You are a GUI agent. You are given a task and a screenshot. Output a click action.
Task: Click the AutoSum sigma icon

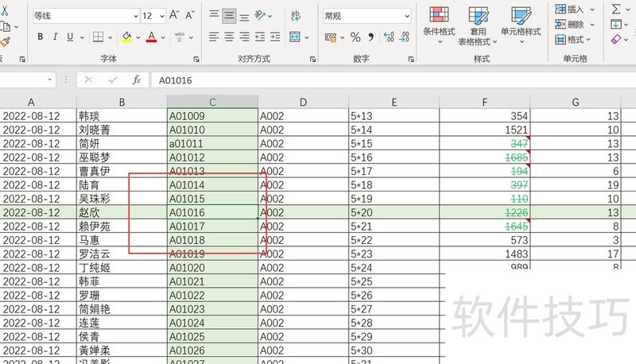point(616,9)
